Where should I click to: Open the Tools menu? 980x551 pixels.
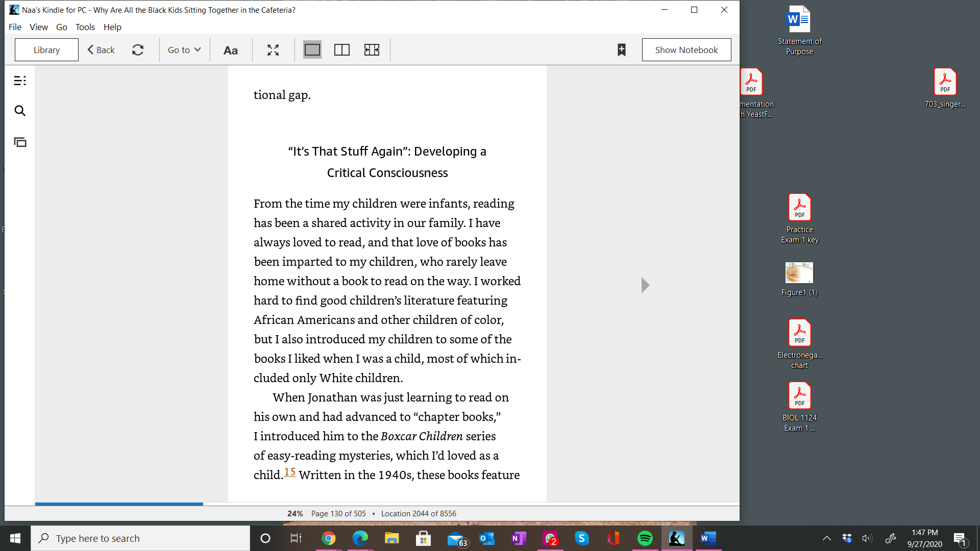point(85,27)
